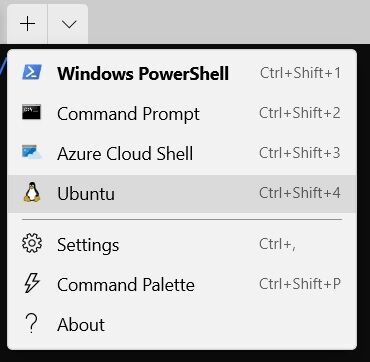Click the blue PowerShell icon
370x362 pixels.
tap(32, 72)
